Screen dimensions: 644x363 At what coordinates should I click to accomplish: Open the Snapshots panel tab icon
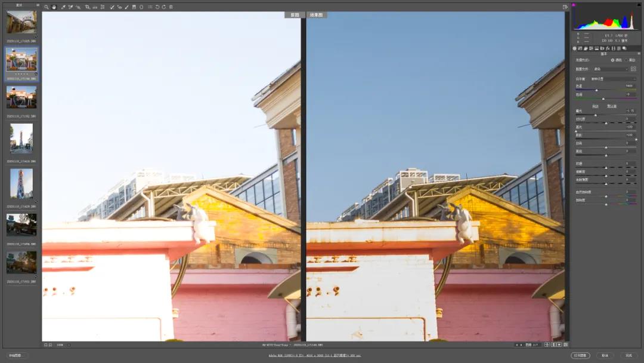point(624,48)
